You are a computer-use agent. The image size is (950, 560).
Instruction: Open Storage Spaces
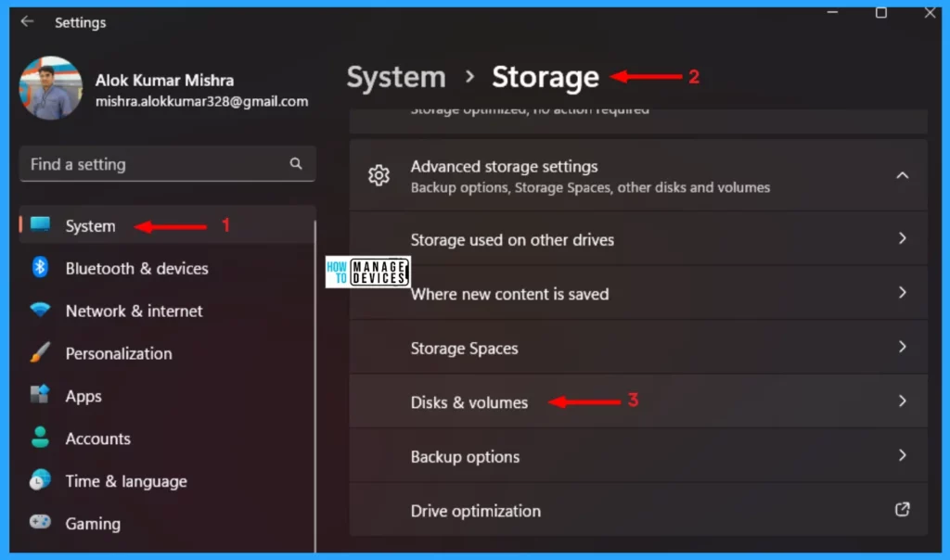(638, 348)
